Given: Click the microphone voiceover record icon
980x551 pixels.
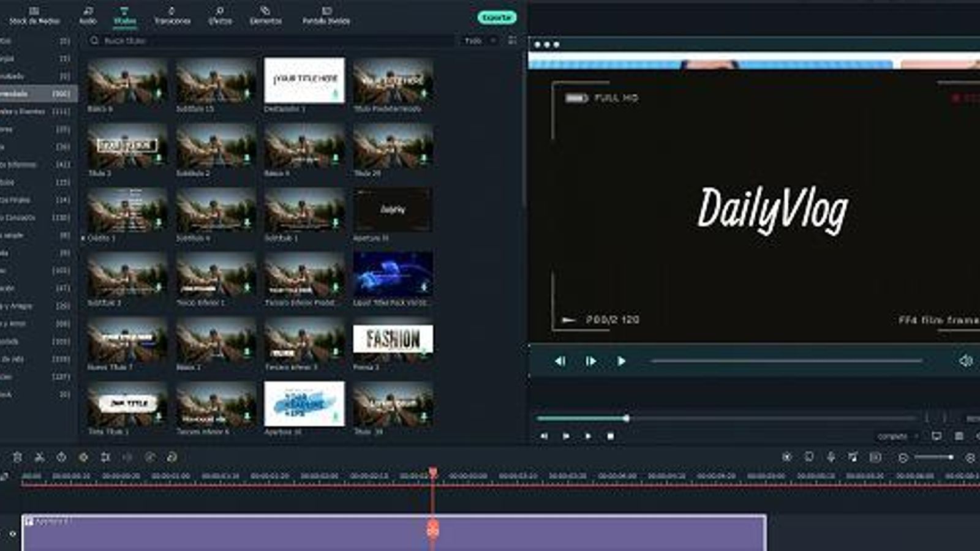Looking at the screenshot, I should pyautogui.click(x=831, y=457).
